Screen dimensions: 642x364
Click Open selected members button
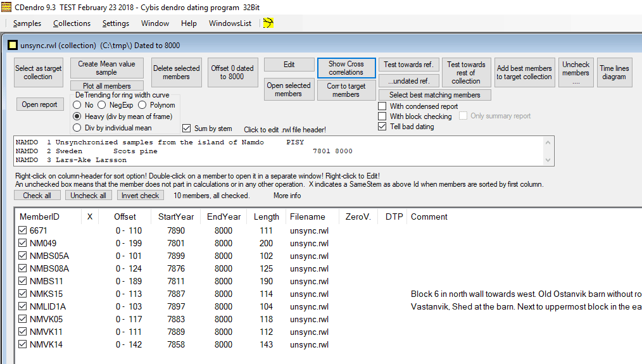[x=289, y=89]
